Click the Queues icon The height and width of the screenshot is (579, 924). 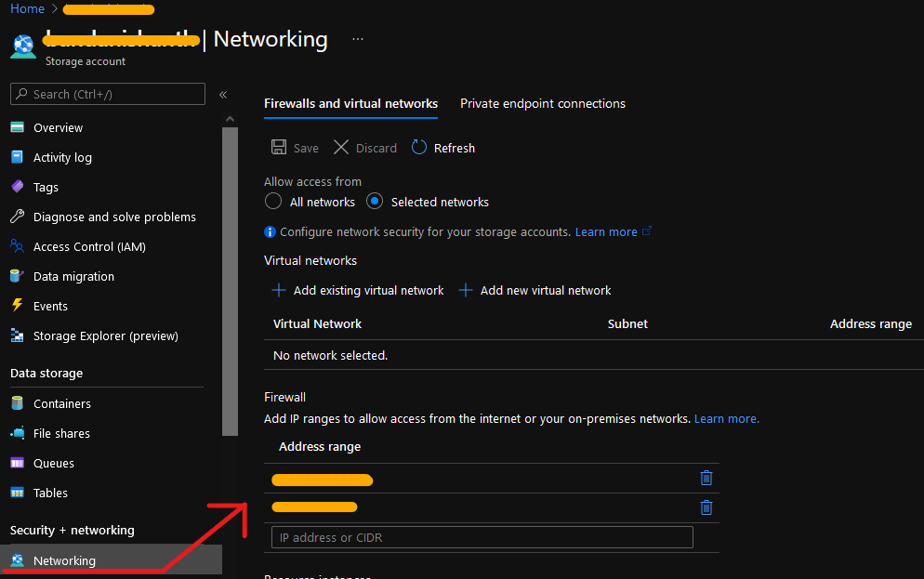[x=17, y=463]
